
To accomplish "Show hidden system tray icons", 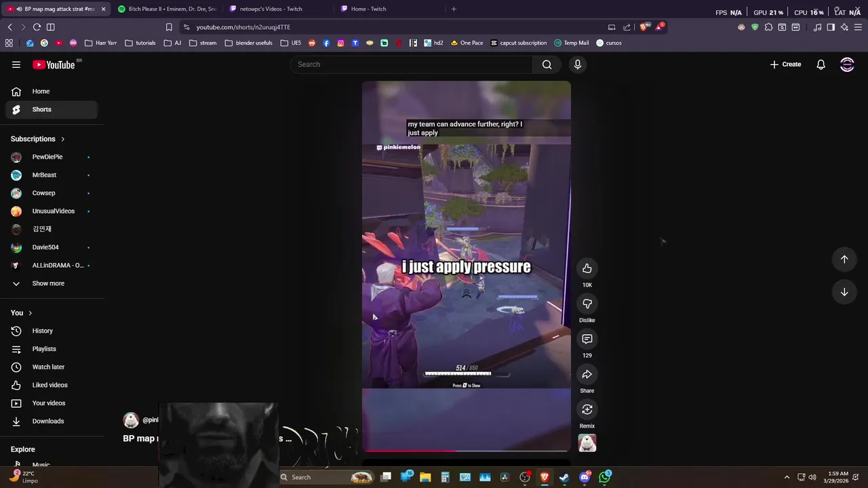I will pyautogui.click(x=787, y=477).
